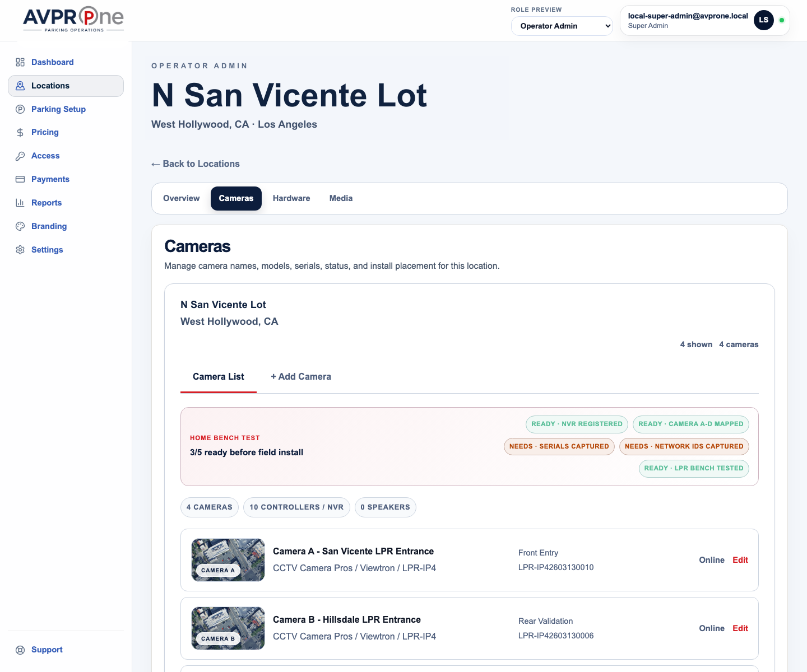
Task: Click the Locations pin icon in sidebar
Action: [20, 86]
